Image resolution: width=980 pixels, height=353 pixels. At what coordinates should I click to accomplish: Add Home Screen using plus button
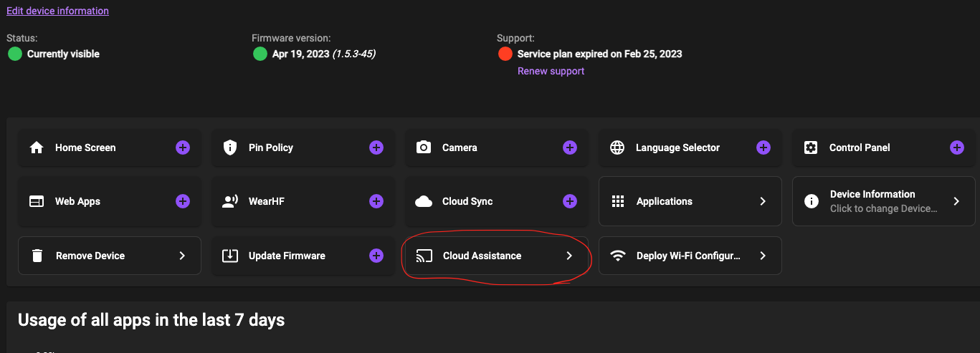(x=183, y=148)
